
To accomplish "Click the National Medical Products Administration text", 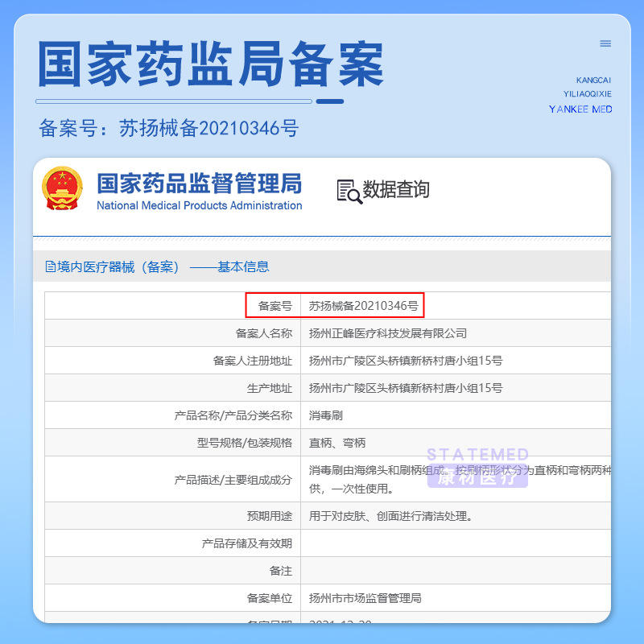I will click(199, 205).
